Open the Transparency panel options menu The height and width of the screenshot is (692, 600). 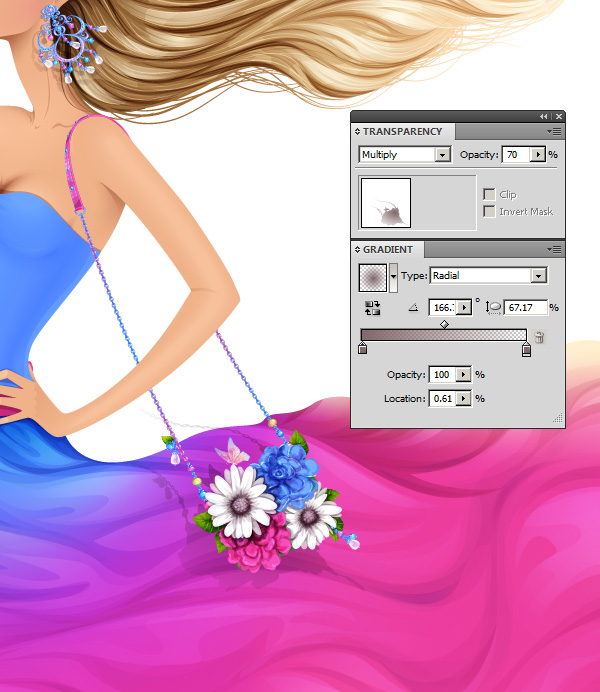pos(556,131)
